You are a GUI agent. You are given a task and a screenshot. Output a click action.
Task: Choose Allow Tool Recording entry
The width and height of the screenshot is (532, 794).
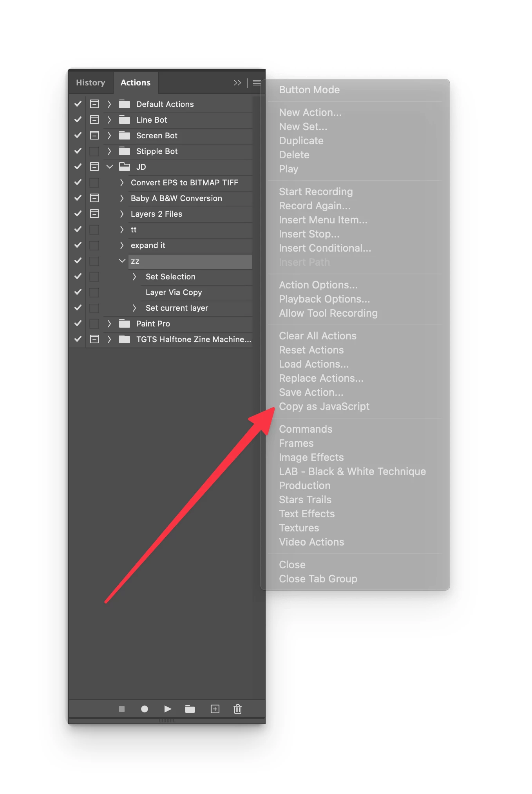328,313
